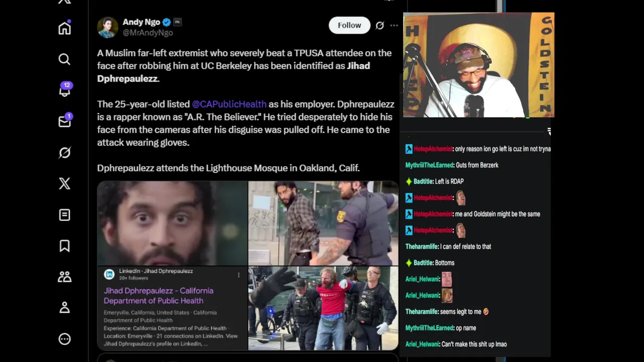Open the Home icon in sidebar

pos(64,28)
